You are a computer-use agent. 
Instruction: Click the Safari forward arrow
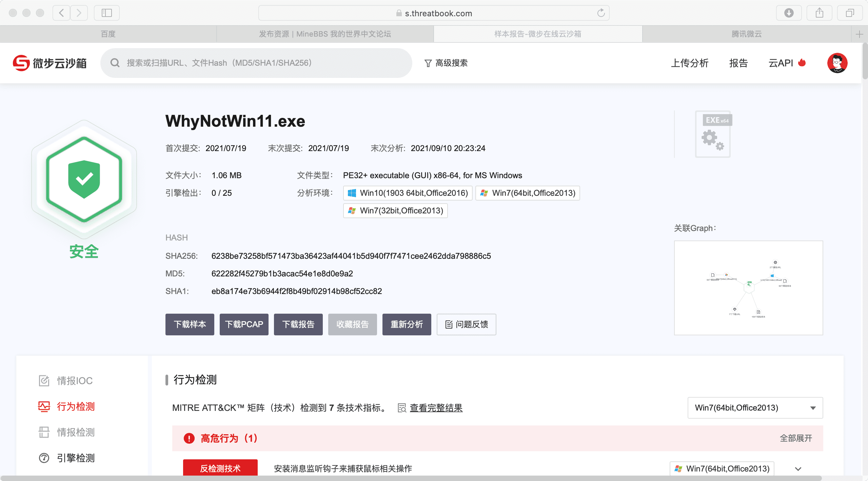(x=79, y=13)
